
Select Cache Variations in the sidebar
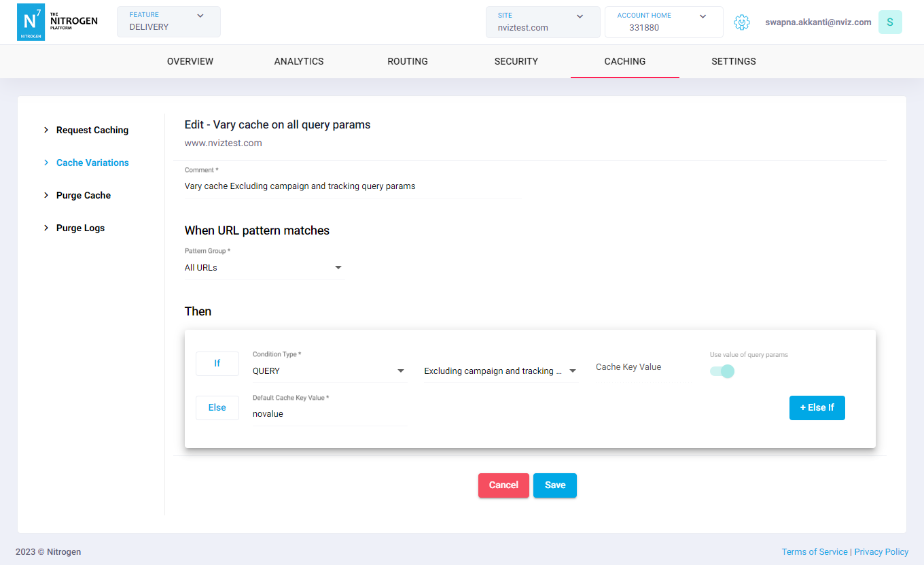(x=92, y=162)
